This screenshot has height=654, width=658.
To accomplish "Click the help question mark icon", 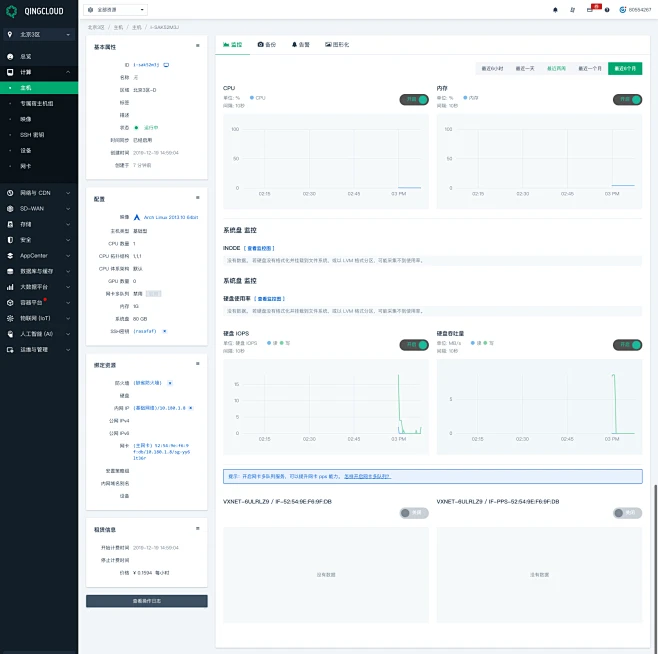I will pos(607,9).
